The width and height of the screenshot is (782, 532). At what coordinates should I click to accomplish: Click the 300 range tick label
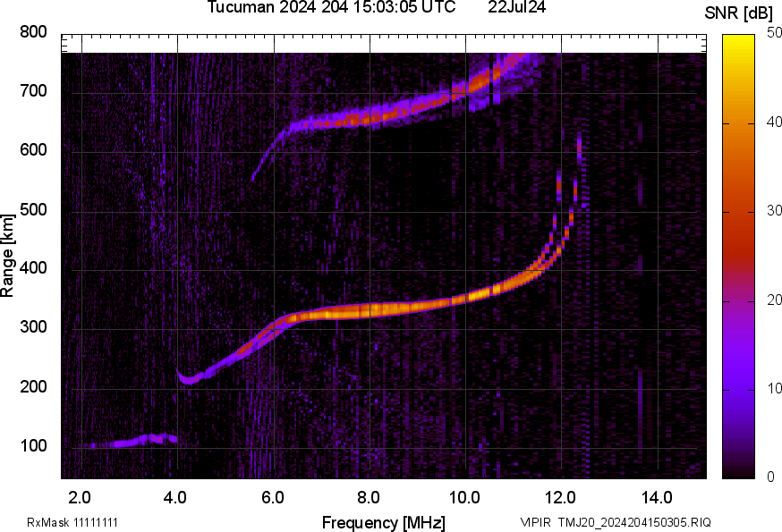click(x=33, y=327)
